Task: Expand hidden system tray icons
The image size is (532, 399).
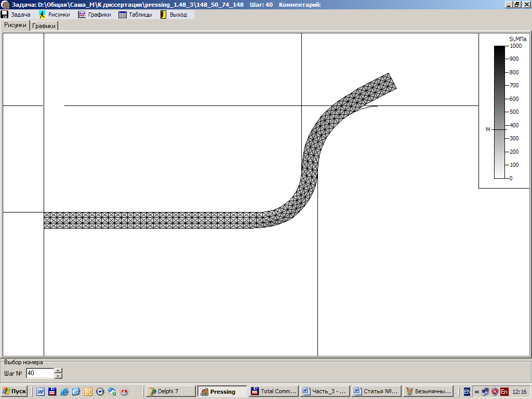Action: click(476, 392)
